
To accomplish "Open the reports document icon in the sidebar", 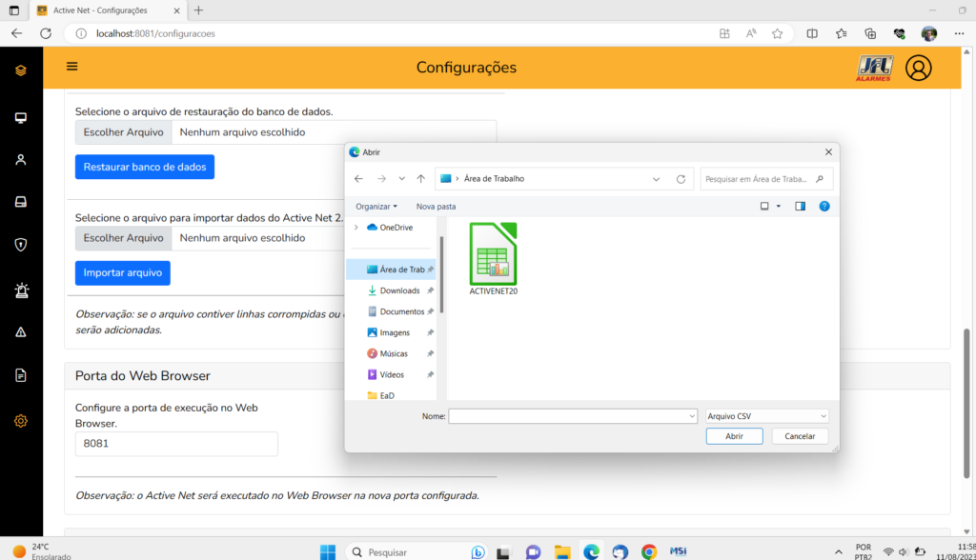I will pyautogui.click(x=20, y=375).
